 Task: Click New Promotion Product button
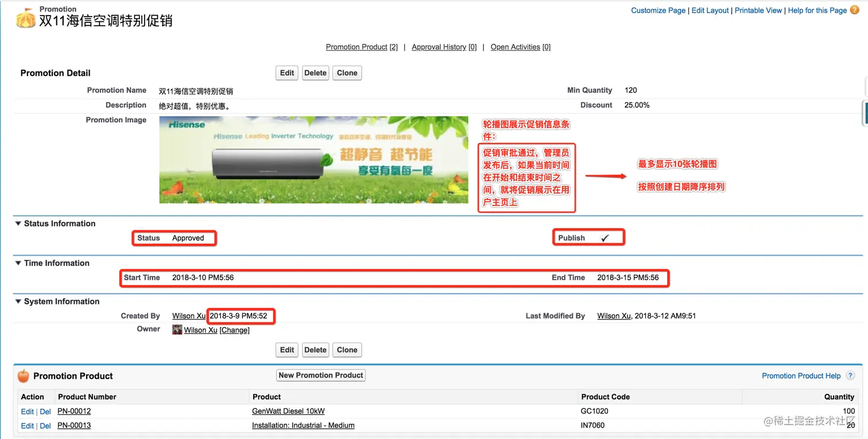coord(321,375)
